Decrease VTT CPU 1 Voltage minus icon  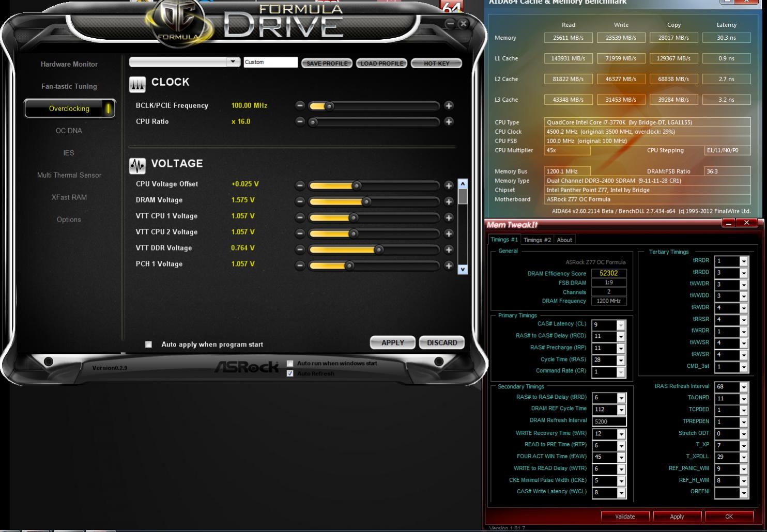click(300, 217)
